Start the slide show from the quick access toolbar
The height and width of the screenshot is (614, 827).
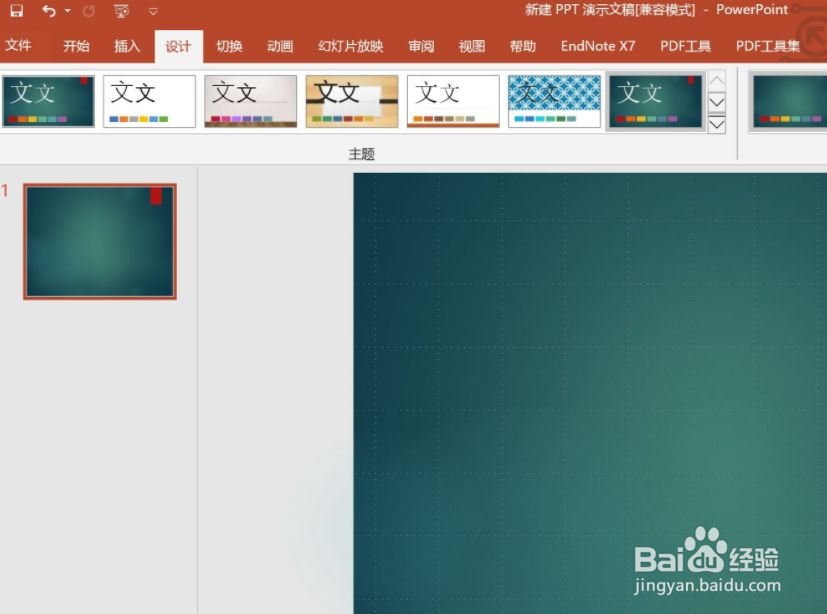[122, 11]
